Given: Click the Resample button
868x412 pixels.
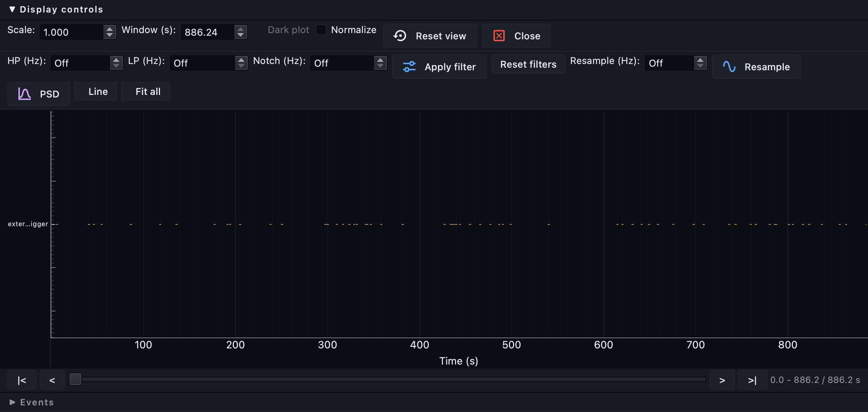Looking at the screenshot, I should click(x=756, y=67).
